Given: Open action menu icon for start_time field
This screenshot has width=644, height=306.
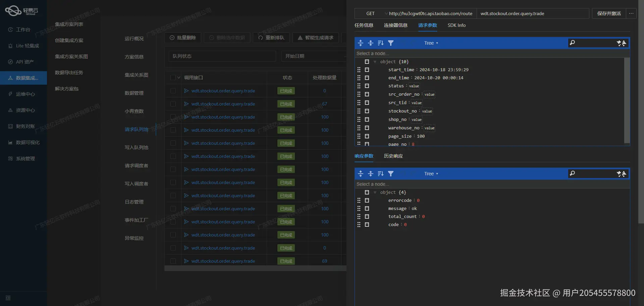Looking at the screenshot, I should (x=367, y=70).
